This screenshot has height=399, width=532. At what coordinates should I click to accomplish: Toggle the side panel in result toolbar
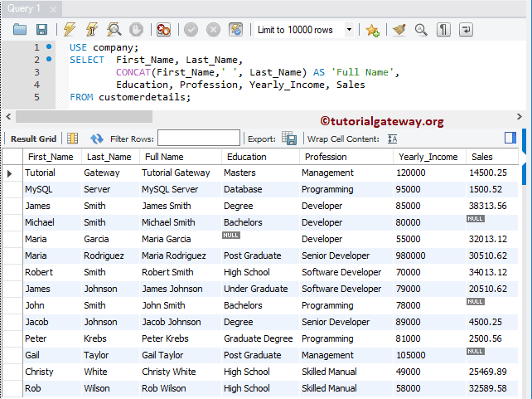[x=510, y=138]
